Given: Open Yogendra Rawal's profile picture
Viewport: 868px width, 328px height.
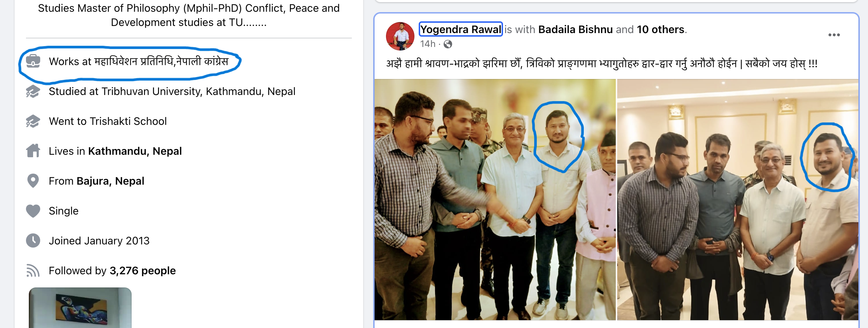Looking at the screenshot, I should coord(400,36).
